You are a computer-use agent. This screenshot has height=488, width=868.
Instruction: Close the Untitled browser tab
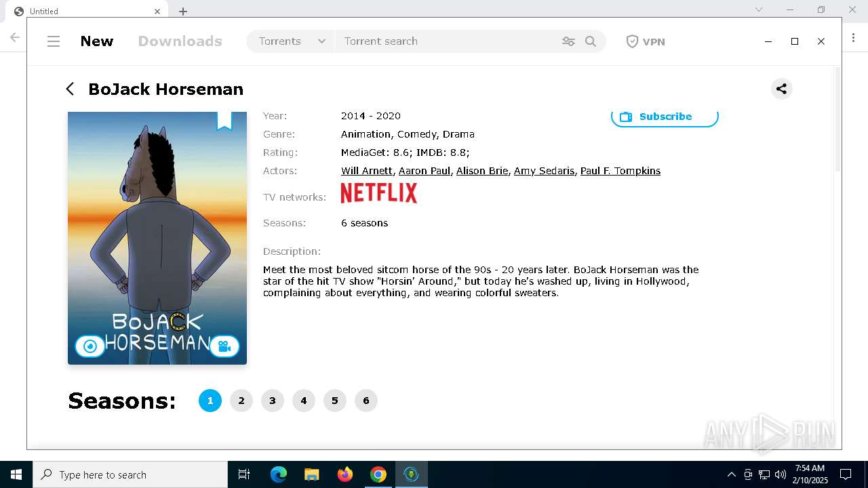157,11
